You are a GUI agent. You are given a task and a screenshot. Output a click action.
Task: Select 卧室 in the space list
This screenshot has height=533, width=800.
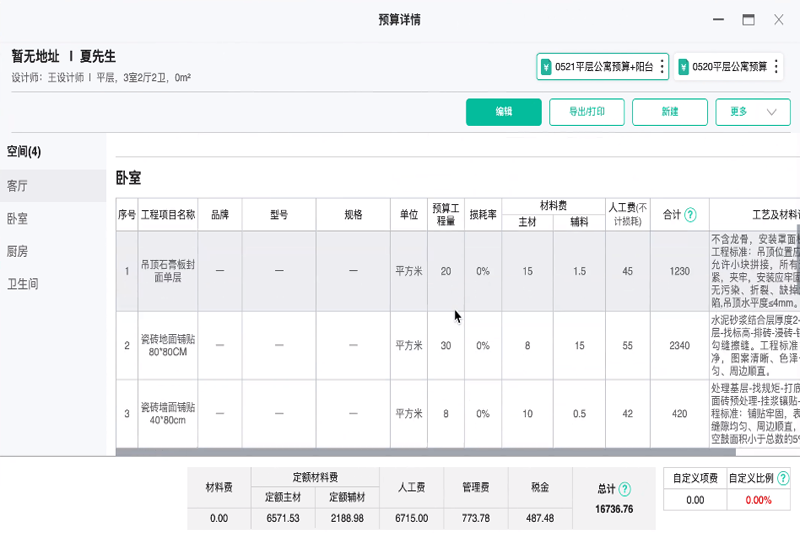(x=18, y=218)
